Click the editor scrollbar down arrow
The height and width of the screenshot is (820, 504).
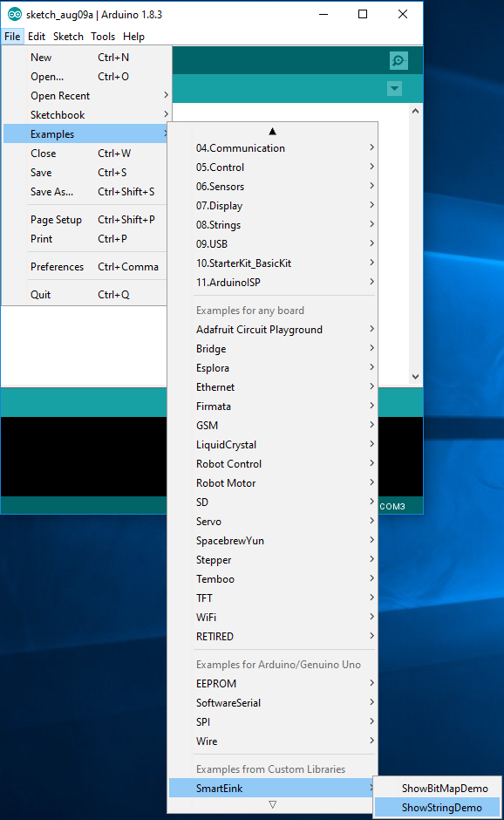coord(415,377)
